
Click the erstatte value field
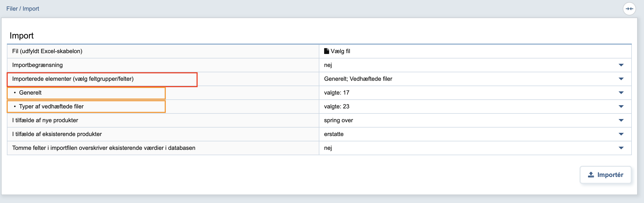coord(334,134)
